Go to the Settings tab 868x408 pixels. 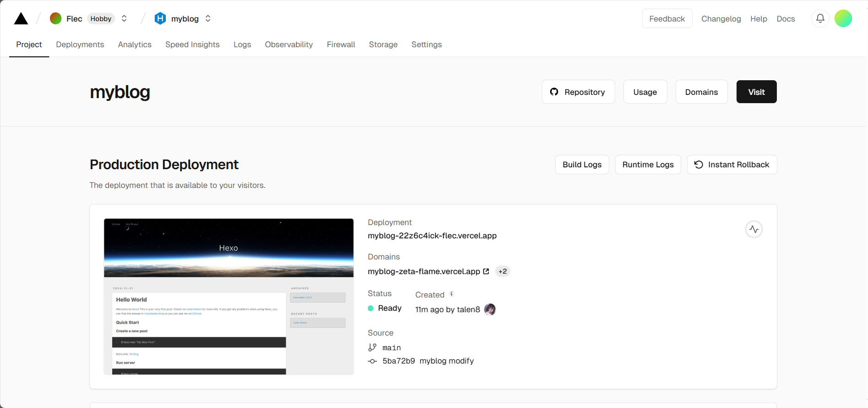click(x=426, y=44)
